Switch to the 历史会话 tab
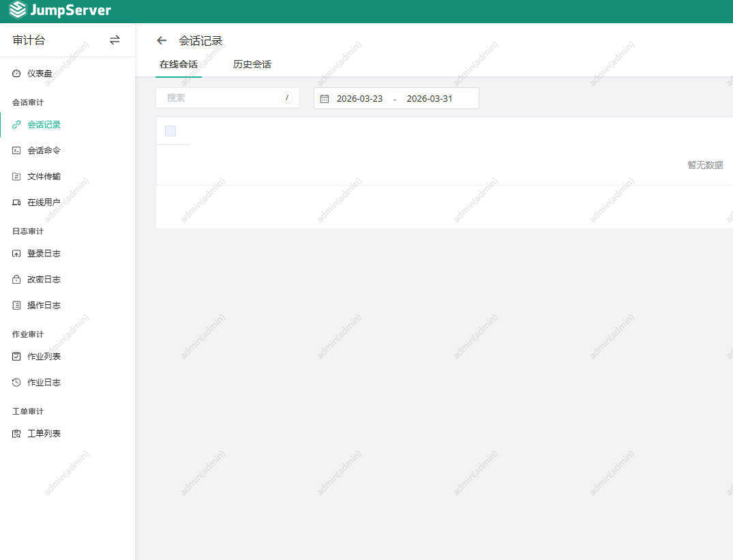Viewport: 733px width, 560px height. (x=252, y=65)
